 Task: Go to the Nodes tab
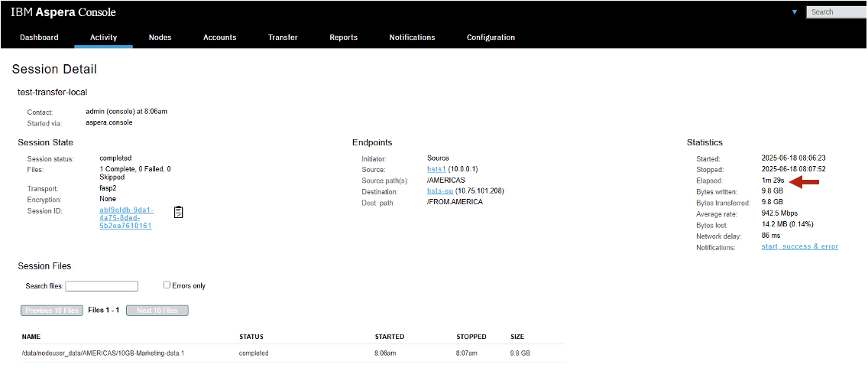[160, 37]
